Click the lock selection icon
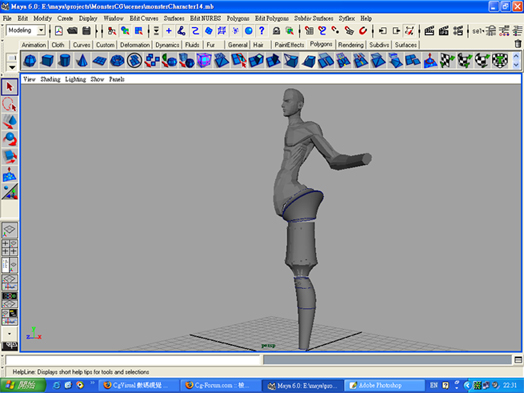 276,31
